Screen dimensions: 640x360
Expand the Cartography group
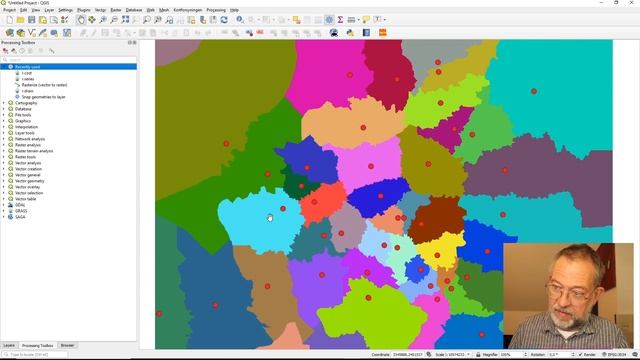pos(4,103)
